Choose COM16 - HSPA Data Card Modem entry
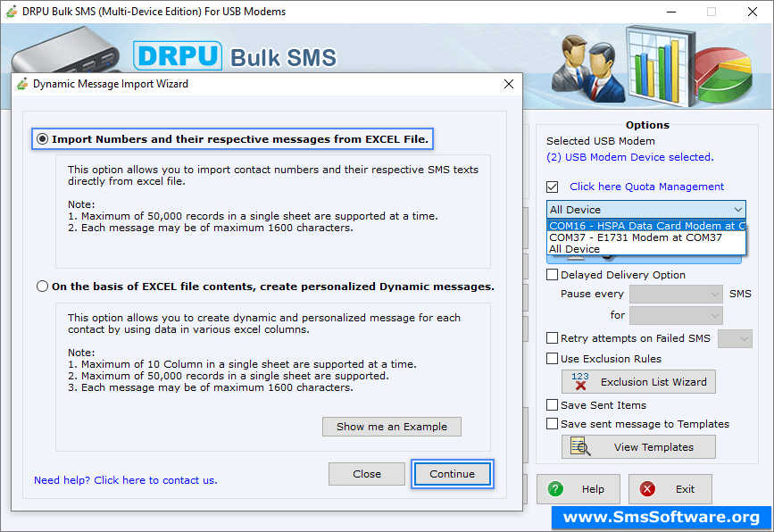Screen dimensions: 774x532 [x=646, y=226]
